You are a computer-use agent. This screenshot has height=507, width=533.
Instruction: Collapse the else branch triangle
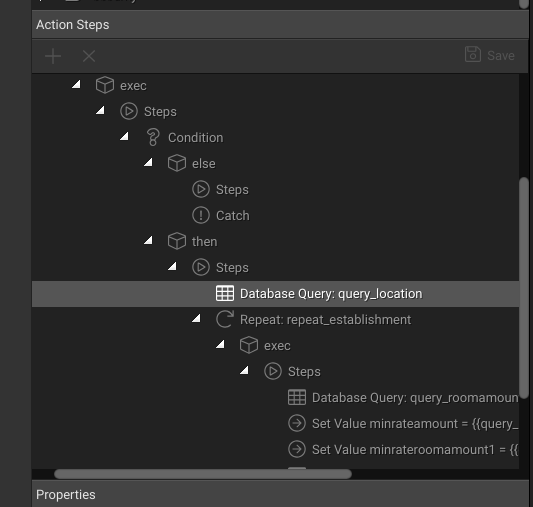click(x=148, y=162)
